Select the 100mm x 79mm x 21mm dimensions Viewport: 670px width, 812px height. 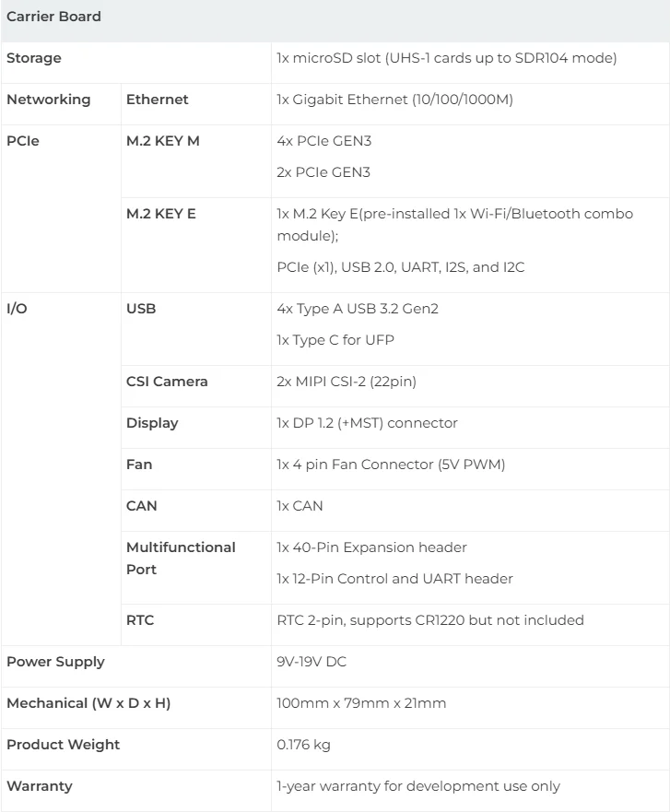point(361,703)
